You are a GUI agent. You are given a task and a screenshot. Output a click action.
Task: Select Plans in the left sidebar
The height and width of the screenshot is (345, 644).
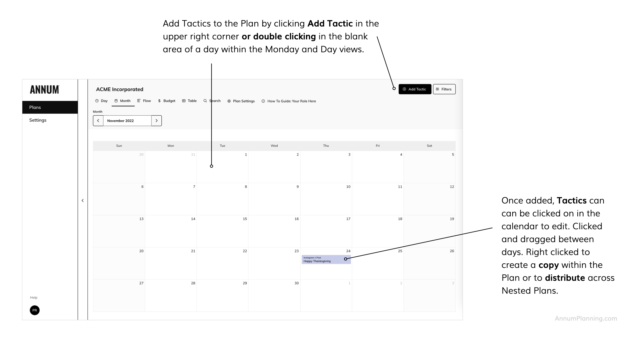point(35,107)
